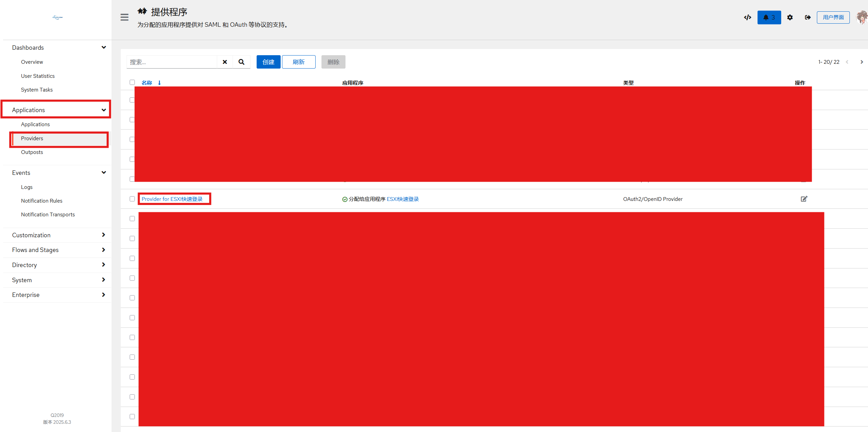Click OAuth2/OpenID Provider type cell
Viewport: 868px width, 432px height.
[653, 199]
